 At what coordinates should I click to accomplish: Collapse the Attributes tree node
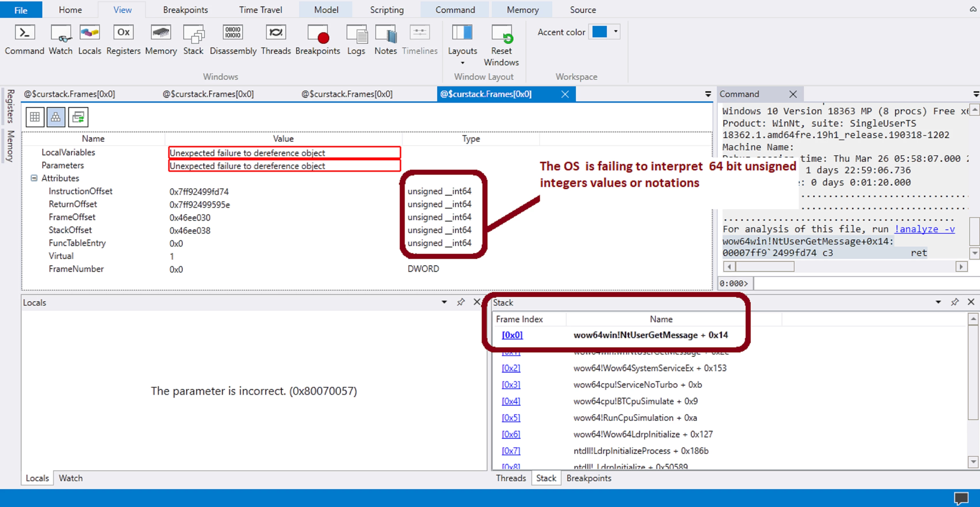34,178
